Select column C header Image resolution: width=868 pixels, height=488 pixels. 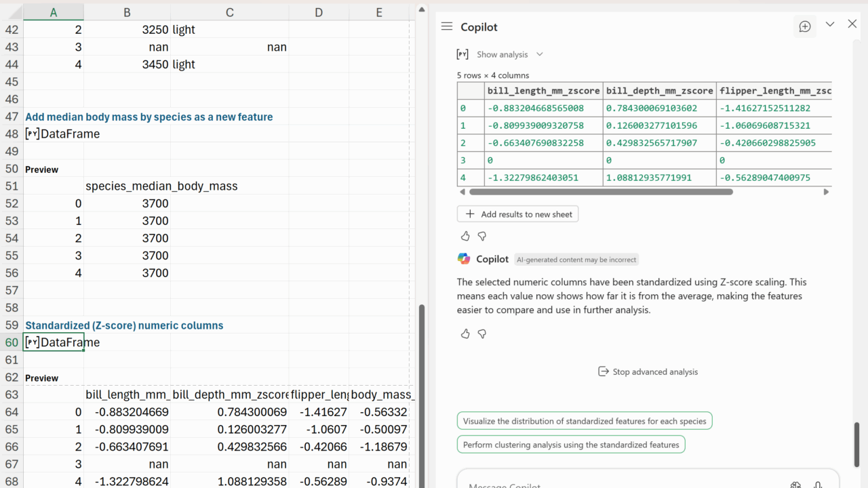pyautogui.click(x=230, y=12)
